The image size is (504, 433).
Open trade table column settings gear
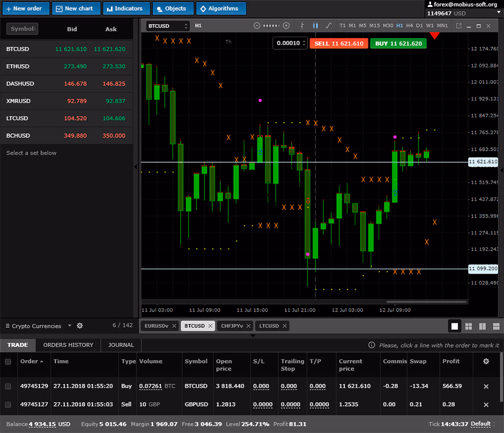[x=485, y=361]
